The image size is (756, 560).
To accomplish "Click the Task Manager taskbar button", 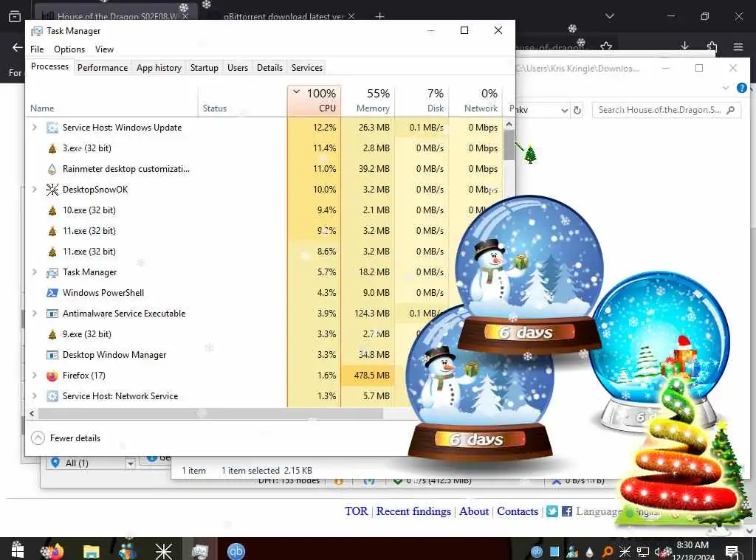I will 199,551.
